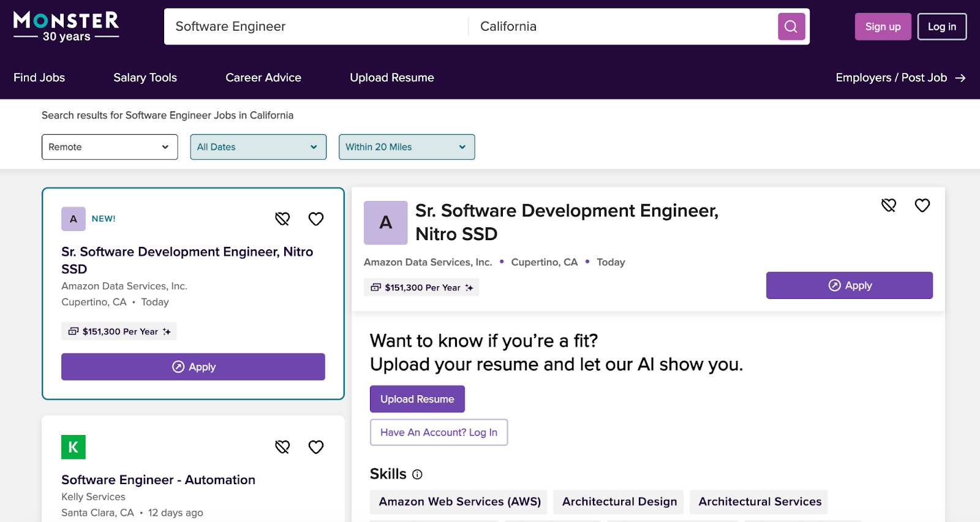Viewport: 980px width, 522px height.
Task: Click the magnifier search button
Action: [x=791, y=26]
